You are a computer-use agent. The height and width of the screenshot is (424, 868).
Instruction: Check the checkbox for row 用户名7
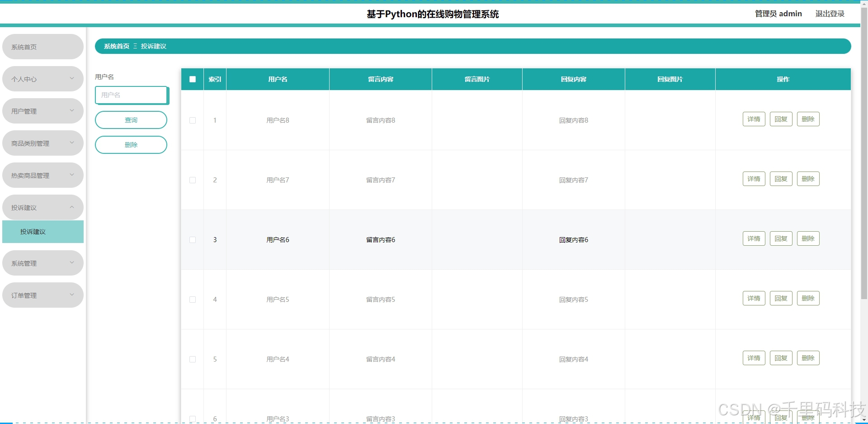pos(193,180)
